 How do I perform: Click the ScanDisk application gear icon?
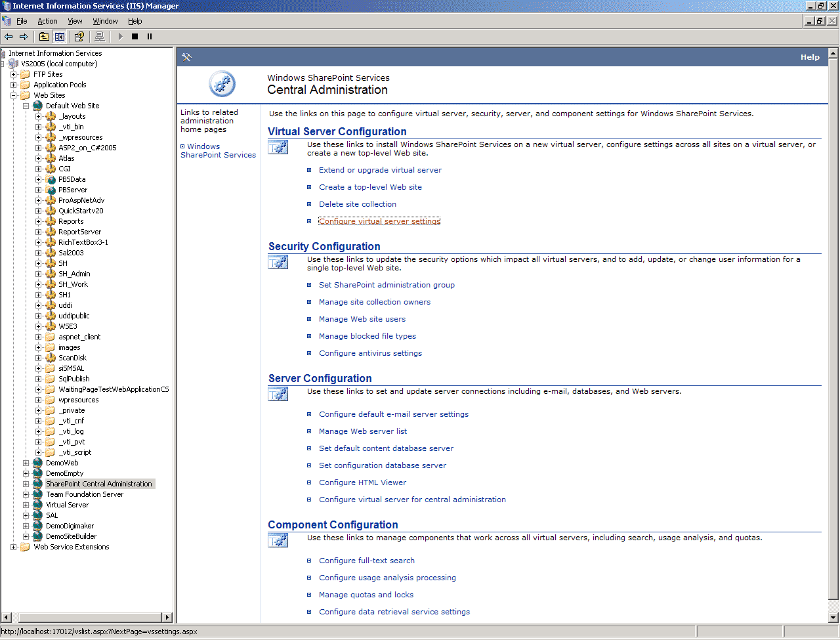click(51, 358)
